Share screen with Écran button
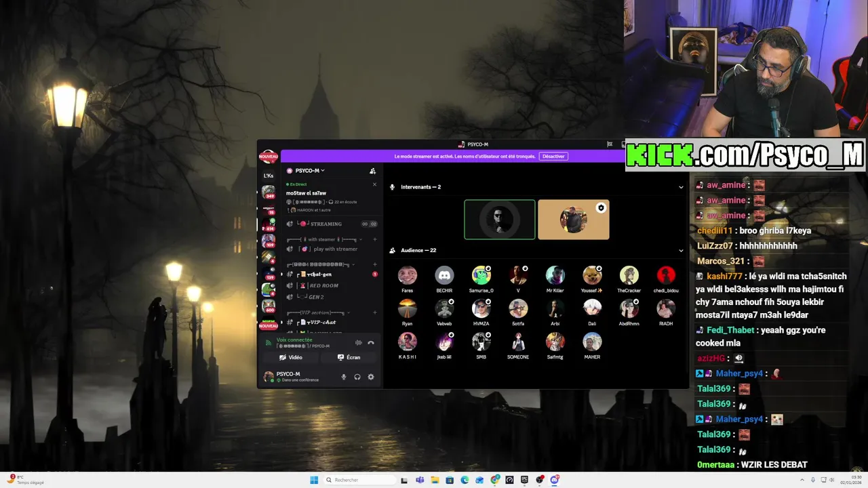 coord(349,357)
